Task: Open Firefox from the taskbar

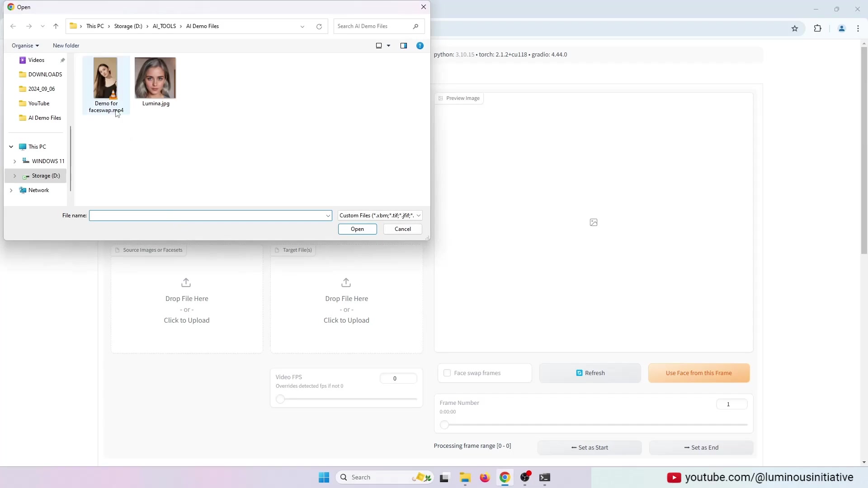Action: pos(485,478)
